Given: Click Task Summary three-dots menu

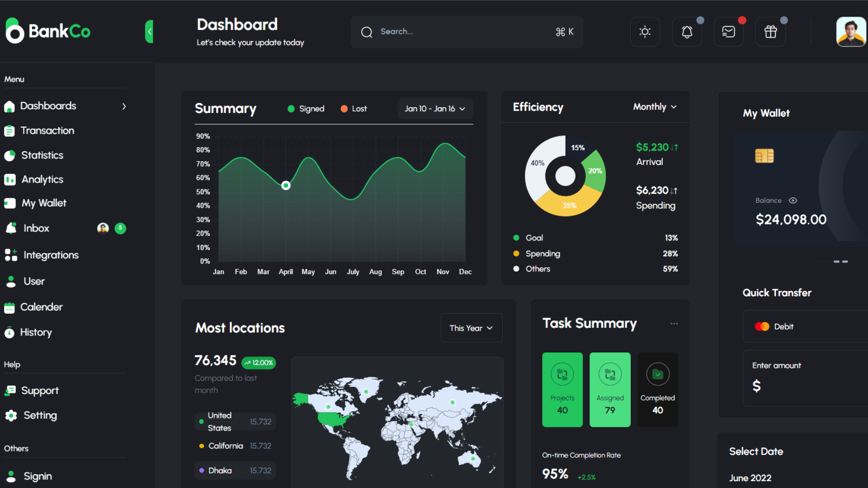Looking at the screenshot, I should (674, 324).
